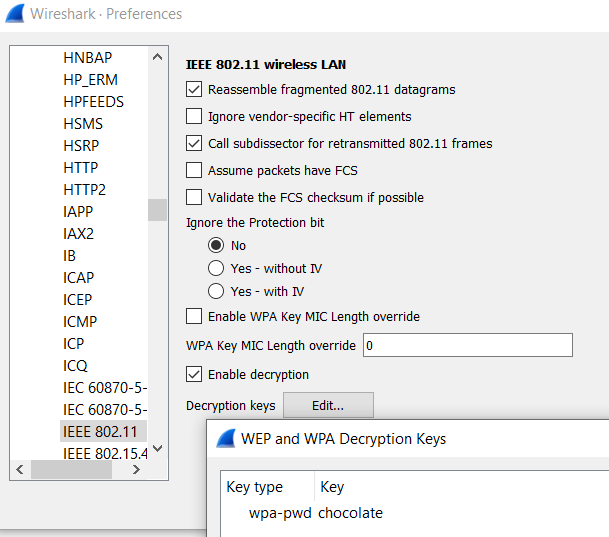Viewport: 609px width, 537px height.
Task: Select HSRP protocol entry
Action: pyautogui.click(x=81, y=146)
